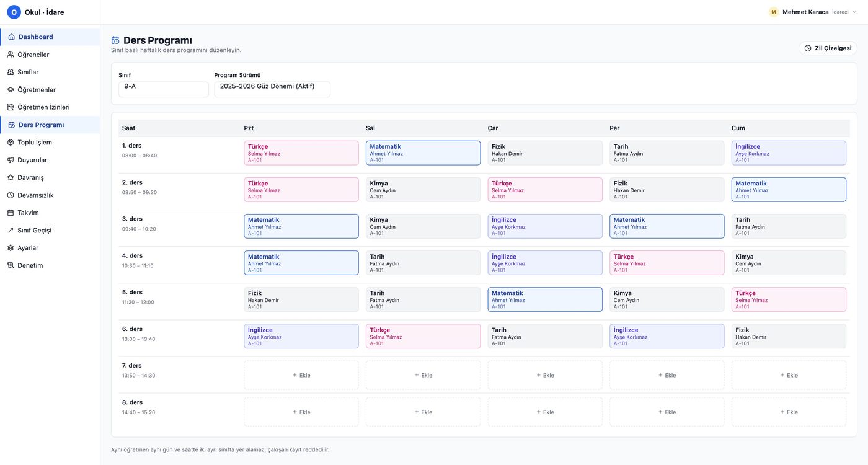The image size is (868, 465).
Task: Add a lesson for Cum 8. ders
Action: [x=789, y=412]
